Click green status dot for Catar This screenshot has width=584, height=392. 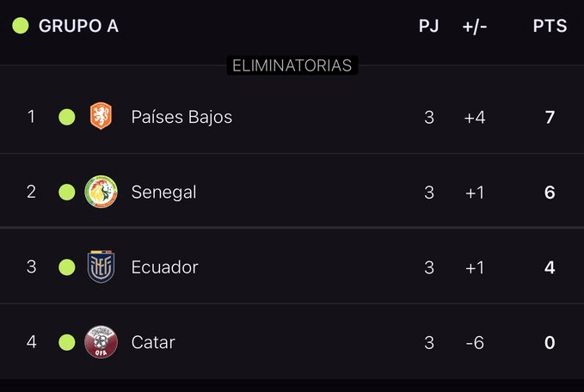coord(67,342)
